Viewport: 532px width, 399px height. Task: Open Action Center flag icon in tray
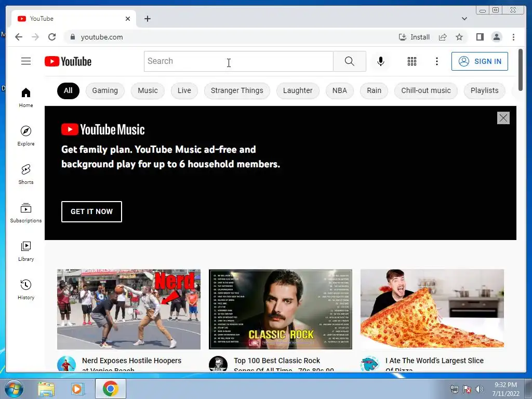pyautogui.click(x=467, y=389)
